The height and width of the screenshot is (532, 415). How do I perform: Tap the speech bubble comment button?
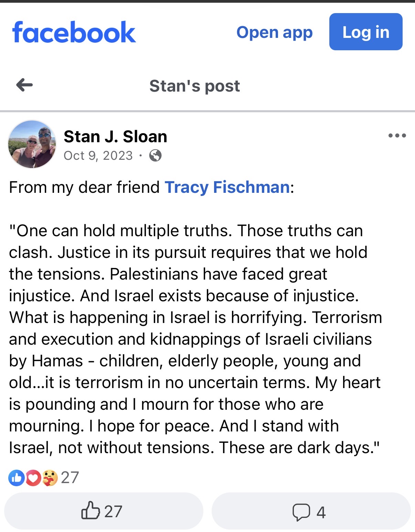(x=311, y=511)
